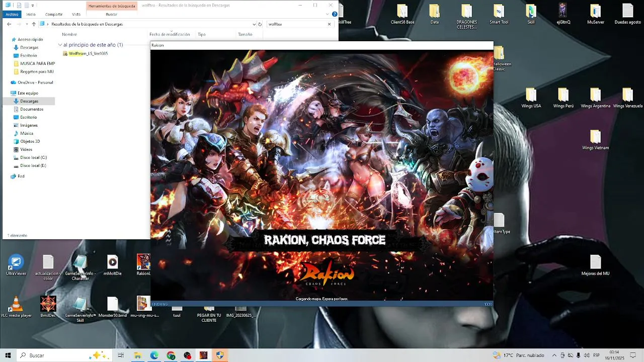Switch to the Buscar ribbon tab
This screenshot has width=644, height=362.
click(x=111, y=14)
